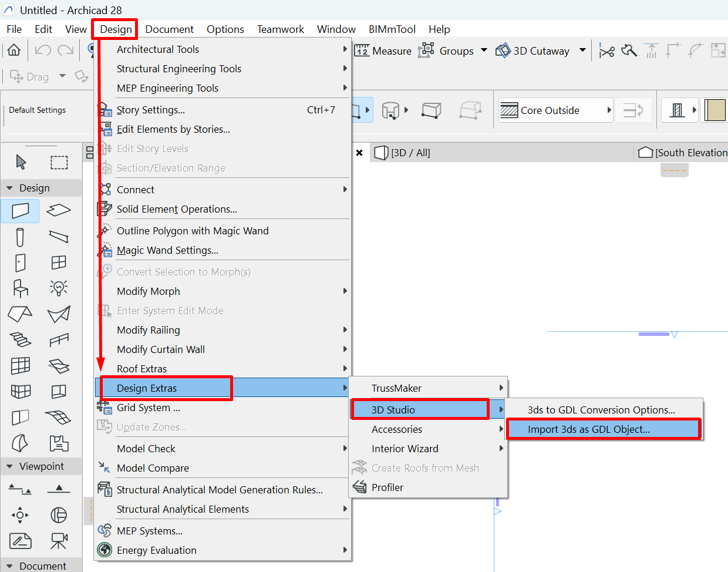
Task: Select the Wall tool in toolbox
Action: (x=21, y=211)
